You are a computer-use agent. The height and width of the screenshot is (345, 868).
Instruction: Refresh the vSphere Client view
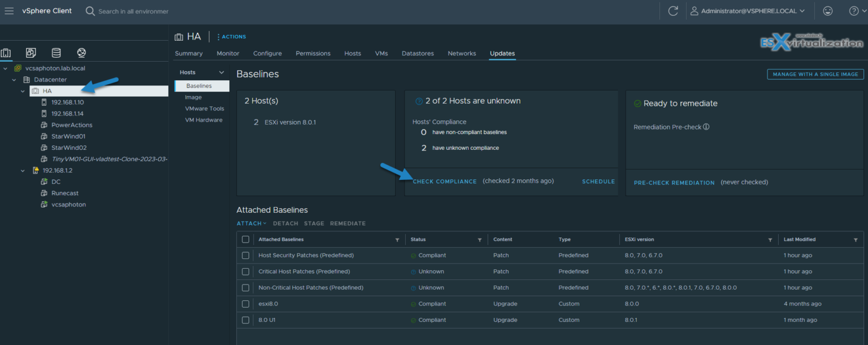tap(673, 10)
